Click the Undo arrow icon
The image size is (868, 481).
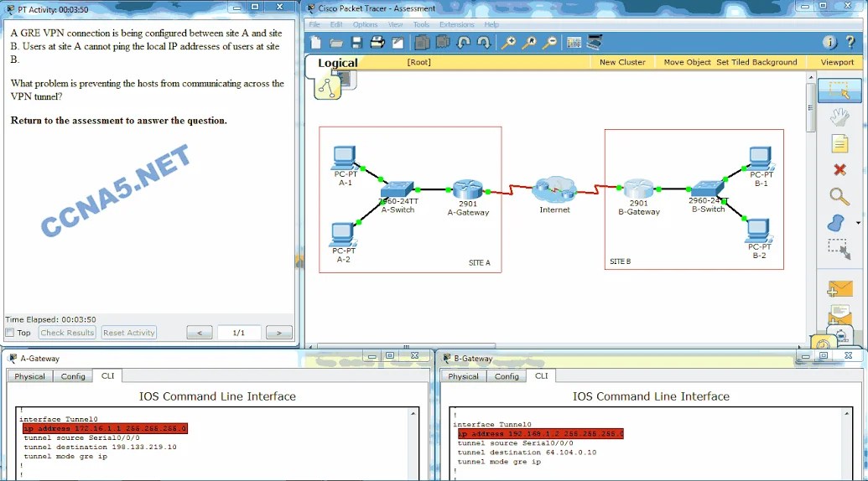point(463,43)
